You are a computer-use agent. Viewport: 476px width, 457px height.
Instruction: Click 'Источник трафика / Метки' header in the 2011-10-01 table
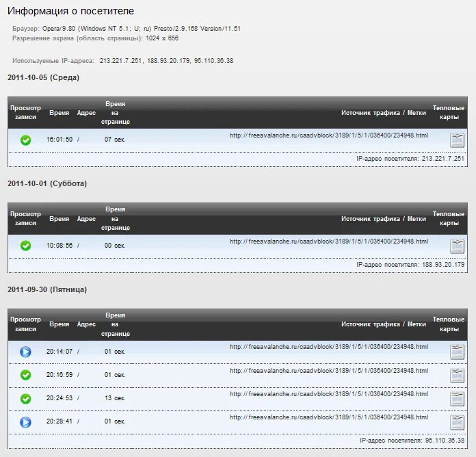(x=384, y=219)
